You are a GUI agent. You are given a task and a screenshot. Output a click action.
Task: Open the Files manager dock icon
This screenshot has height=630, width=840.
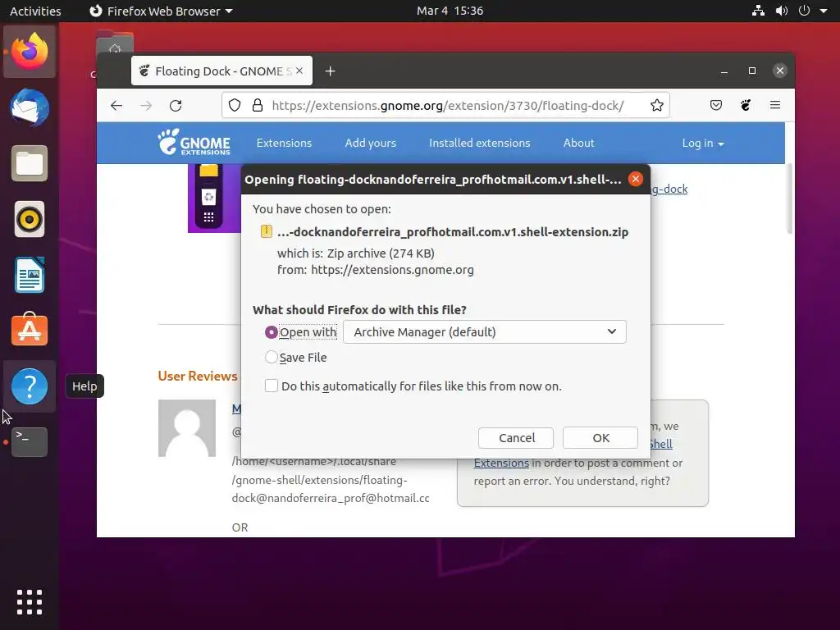(x=30, y=163)
